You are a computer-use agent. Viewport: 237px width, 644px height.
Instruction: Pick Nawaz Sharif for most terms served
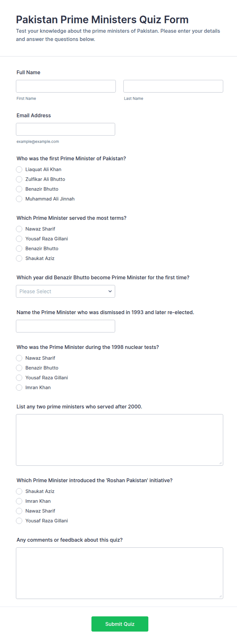(x=19, y=229)
